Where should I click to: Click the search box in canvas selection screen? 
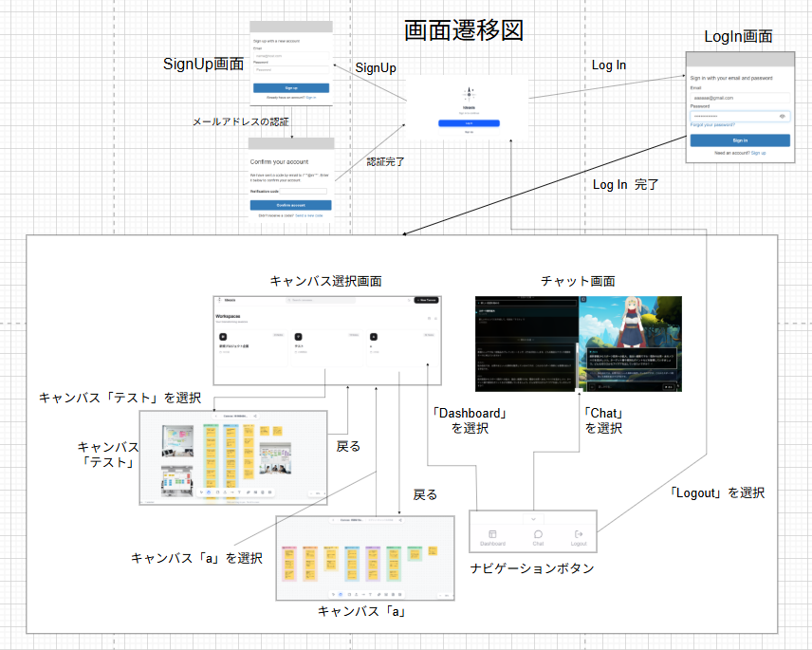321,300
